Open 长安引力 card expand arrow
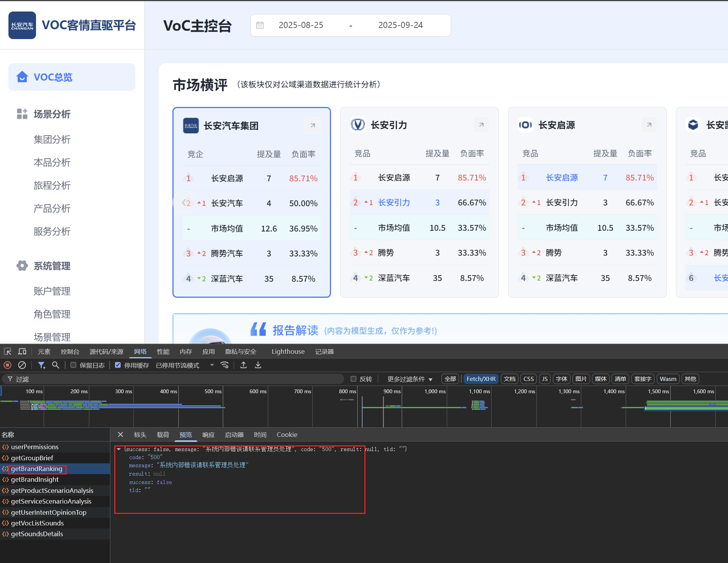728x563 pixels. point(481,125)
